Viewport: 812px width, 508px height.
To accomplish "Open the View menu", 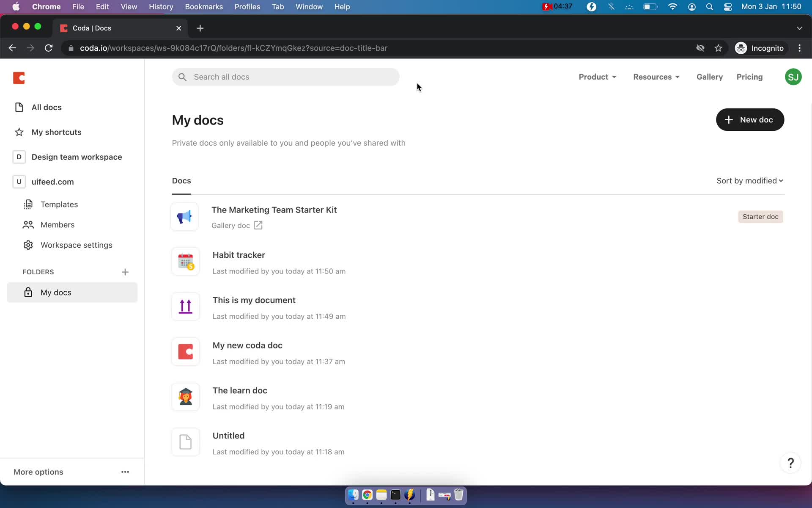I will (129, 7).
